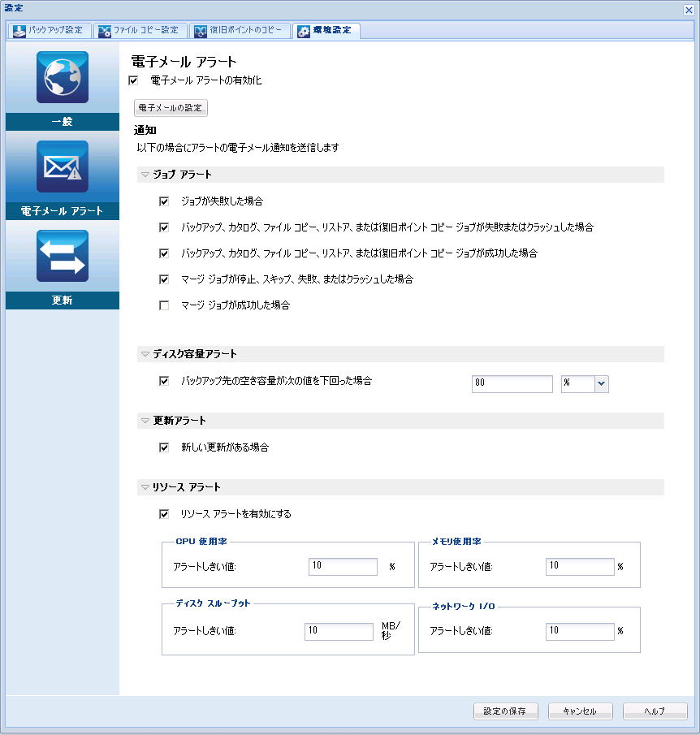The width and height of the screenshot is (700, 735).
Task: Collapse the ジョブ アラート section
Action: 145,175
